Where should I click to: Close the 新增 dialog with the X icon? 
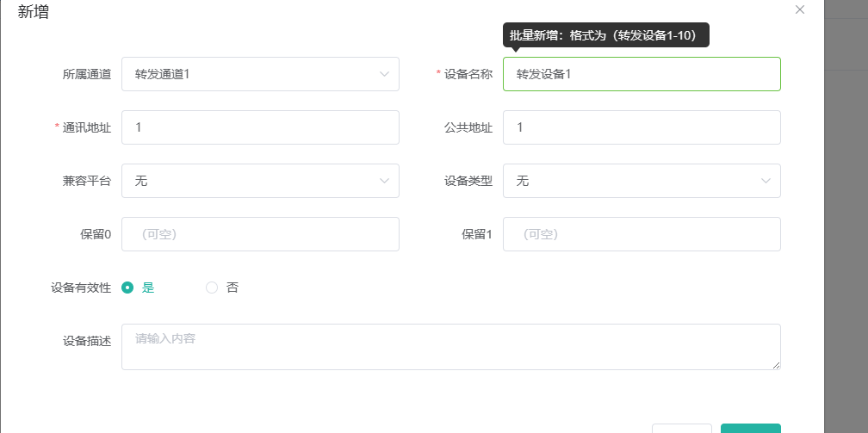pyautogui.click(x=800, y=9)
